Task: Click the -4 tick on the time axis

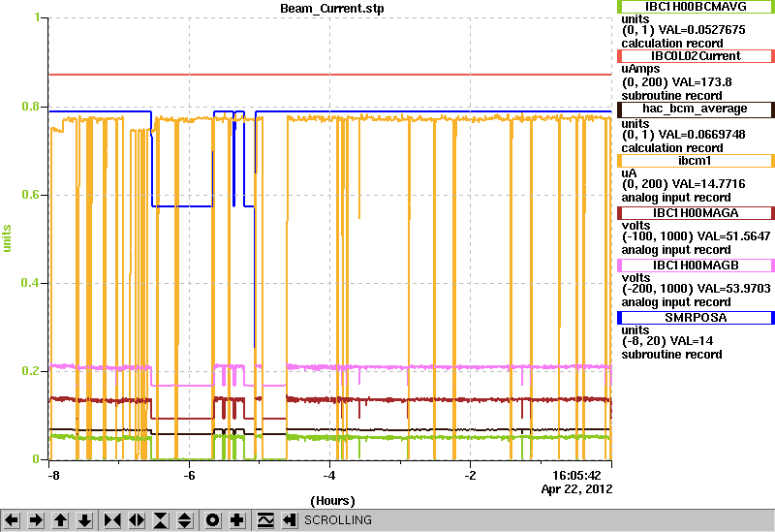Action: (329, 476)
